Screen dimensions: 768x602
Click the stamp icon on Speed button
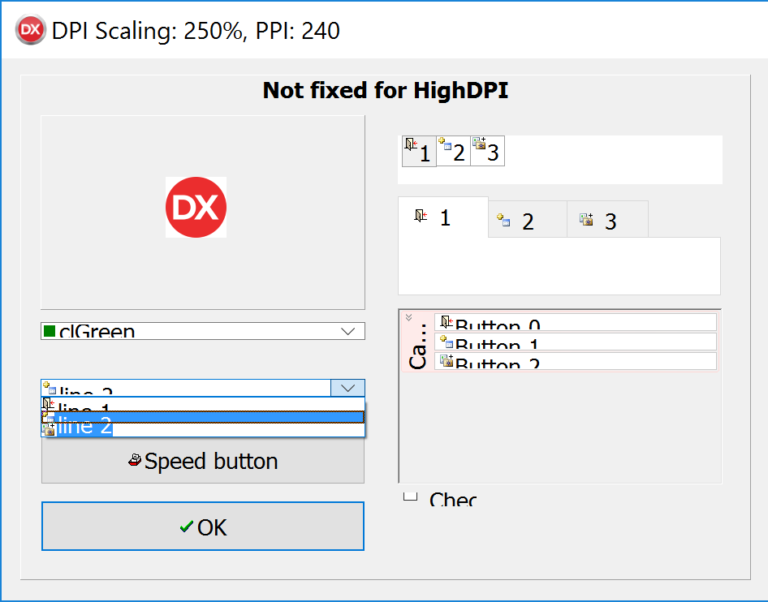pos(135,460)
